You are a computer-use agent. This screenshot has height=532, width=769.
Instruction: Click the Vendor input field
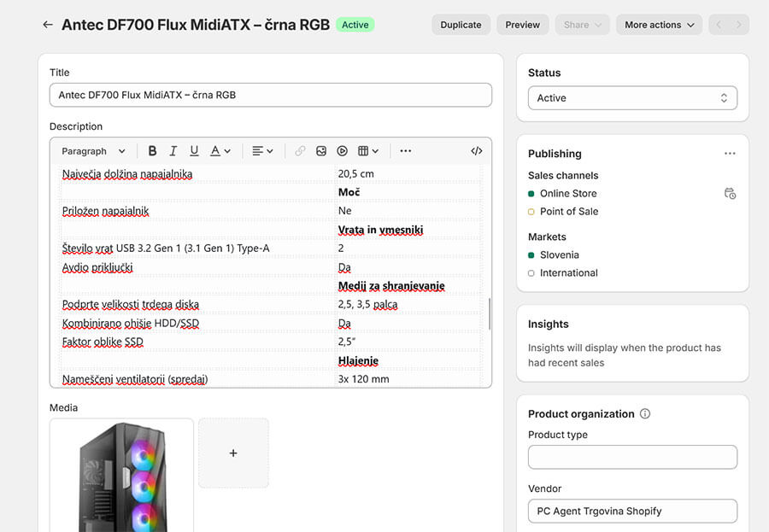632,512
